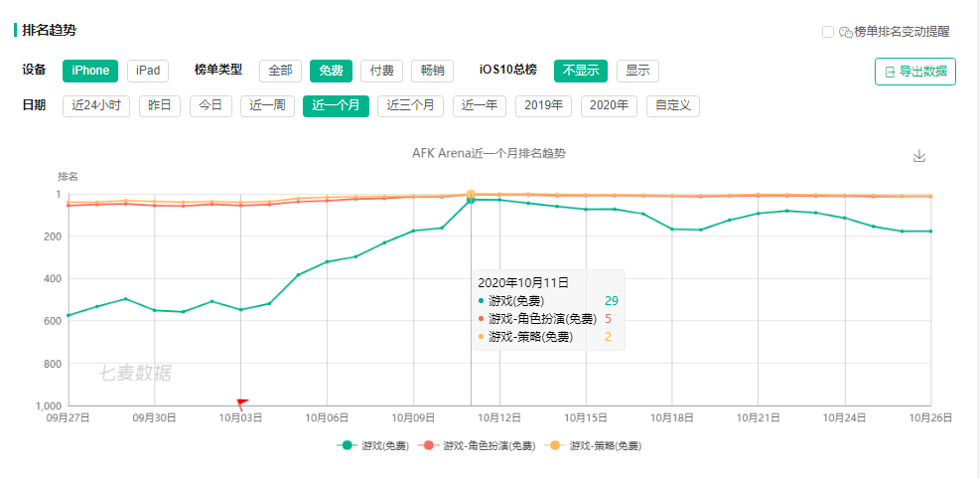Set date range to 近三个月
The height and width of the screenshot is (478, 980).
click(x=411, y=105)
